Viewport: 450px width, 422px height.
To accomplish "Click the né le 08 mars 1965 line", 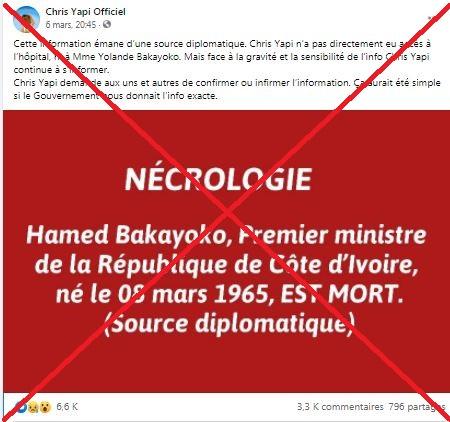I will [x=229, y=294].
